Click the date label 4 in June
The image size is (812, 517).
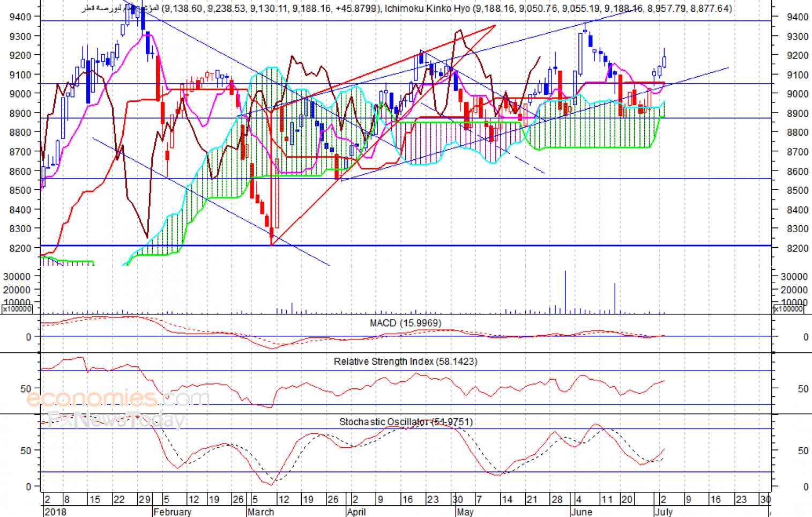578,499
